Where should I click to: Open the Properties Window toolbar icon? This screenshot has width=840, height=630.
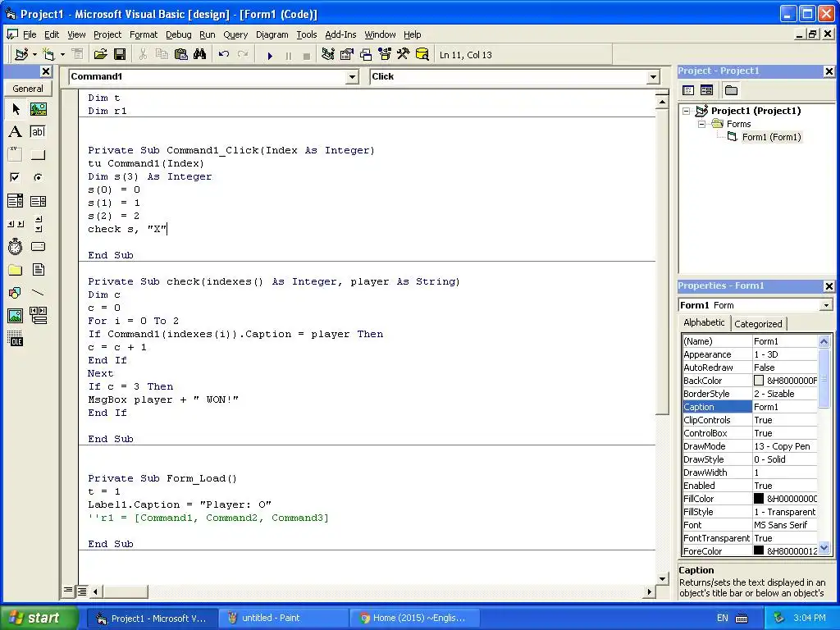[x=347, y=55]
